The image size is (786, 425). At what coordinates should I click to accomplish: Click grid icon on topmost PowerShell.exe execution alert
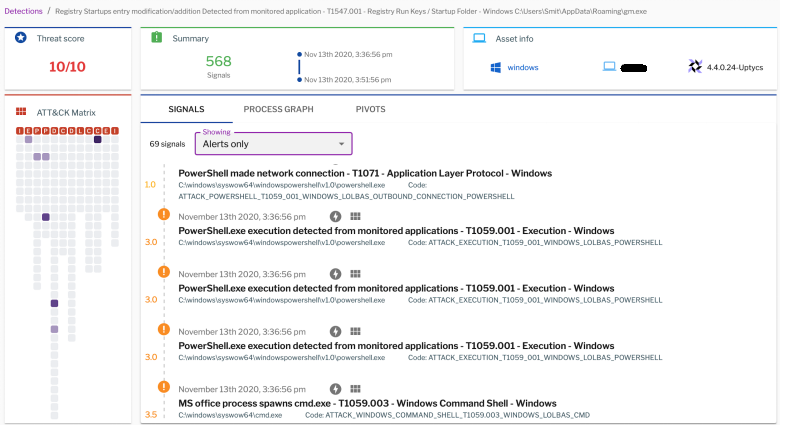[x=354, y=216]
